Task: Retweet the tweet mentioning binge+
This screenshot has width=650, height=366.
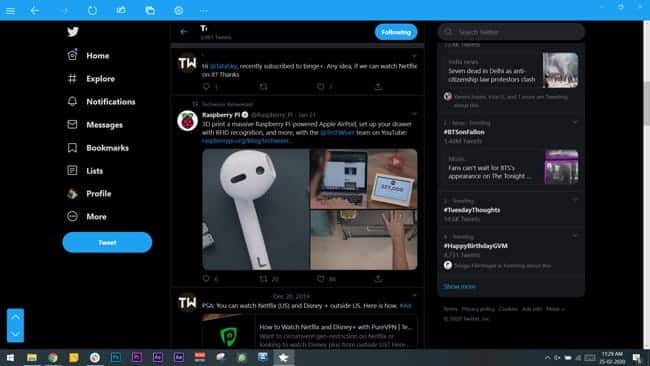Action: point(263,86)
